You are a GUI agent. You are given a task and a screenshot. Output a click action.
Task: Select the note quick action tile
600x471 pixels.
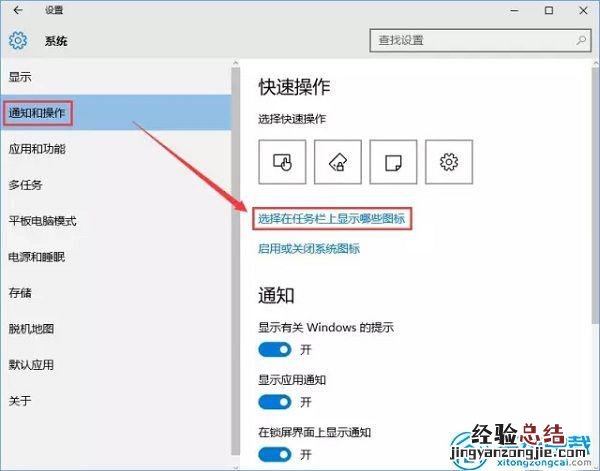[x=393, y=162]
